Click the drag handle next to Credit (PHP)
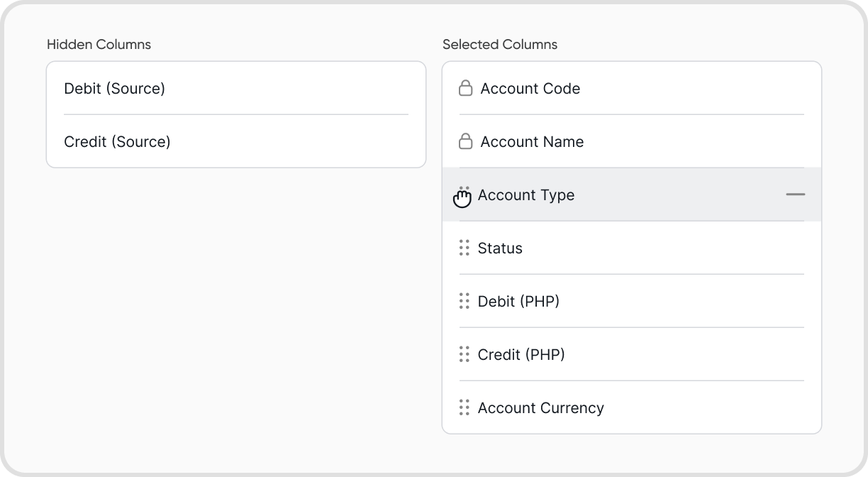868x477 pixels. point(464,355)
